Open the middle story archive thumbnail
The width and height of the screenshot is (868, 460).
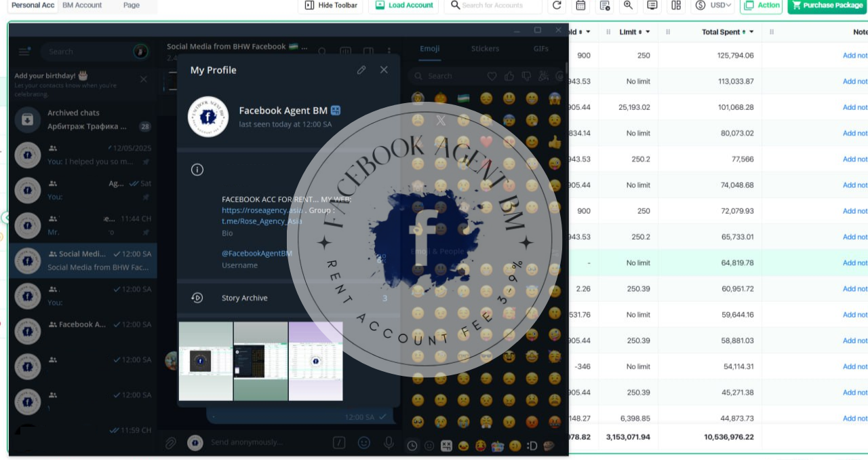point(260,361)
